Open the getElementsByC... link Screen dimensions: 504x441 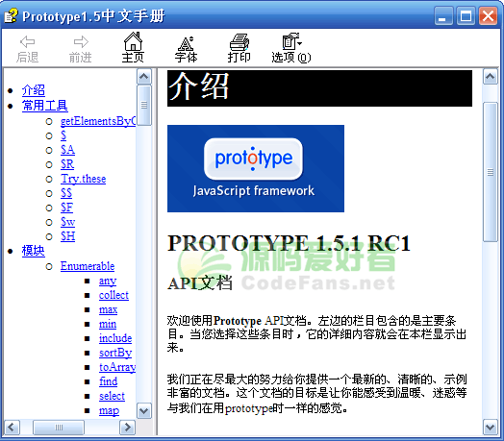click(98, 121)
